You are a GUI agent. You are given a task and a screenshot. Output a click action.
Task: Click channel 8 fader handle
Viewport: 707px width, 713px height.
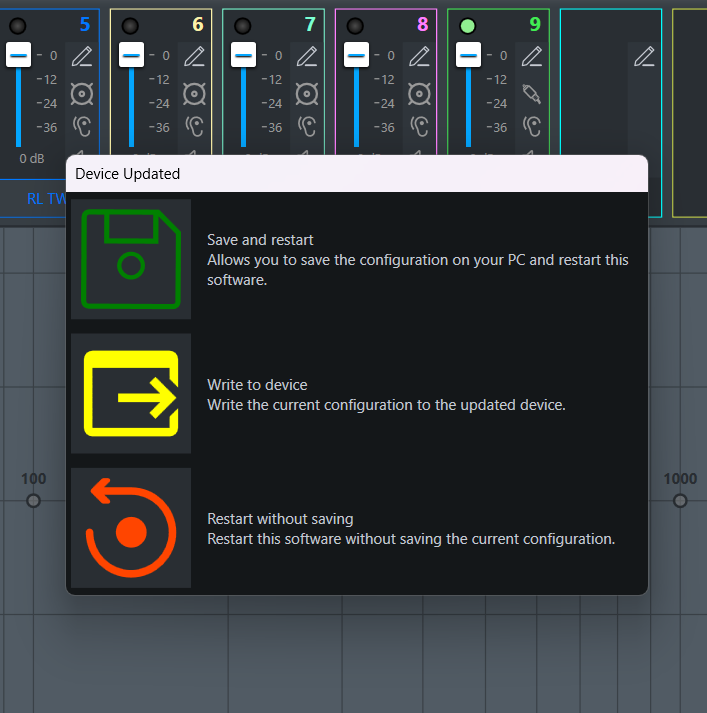[355, 56]
